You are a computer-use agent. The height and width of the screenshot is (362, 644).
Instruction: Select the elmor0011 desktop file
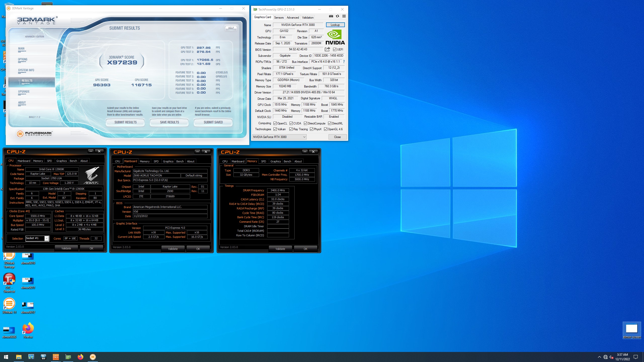28,283
